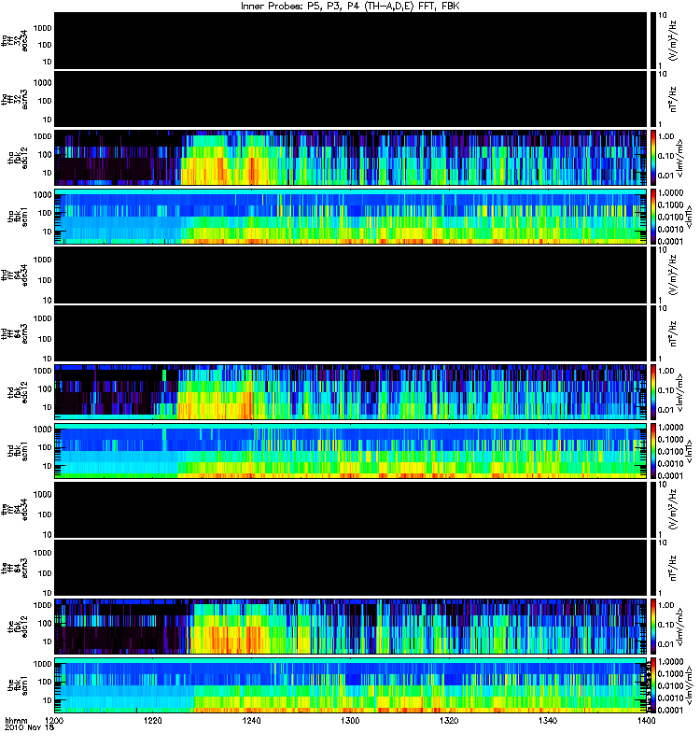Select the "thd fbk scm1" y-axis title
The height and width of the screenshot is (747, 700).
point(18,451)
